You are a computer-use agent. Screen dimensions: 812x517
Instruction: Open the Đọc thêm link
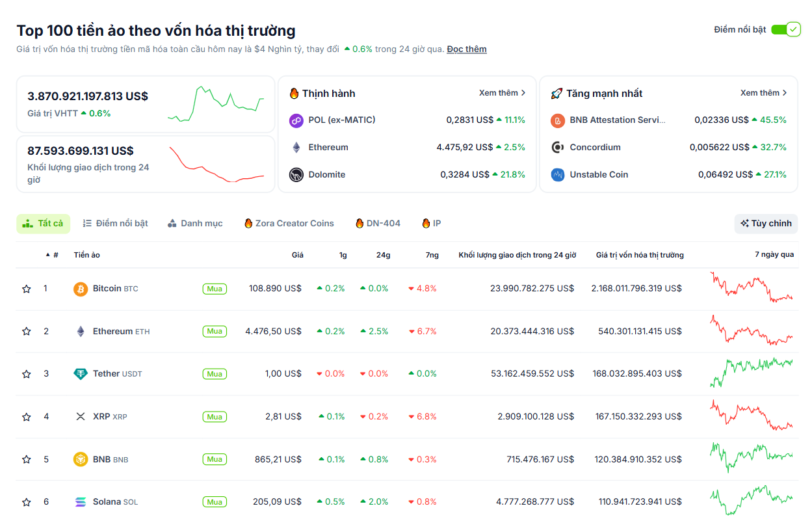tap(466, 49)
